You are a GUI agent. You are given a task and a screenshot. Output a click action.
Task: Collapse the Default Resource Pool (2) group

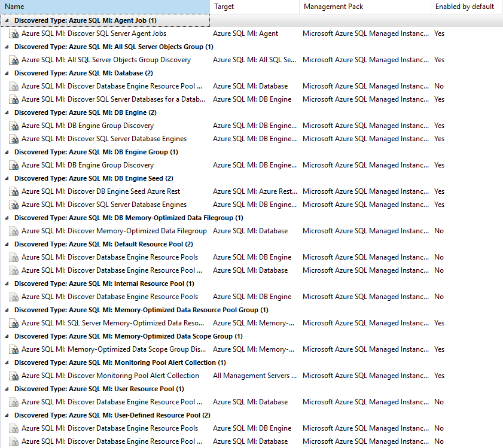click(x=7, y=244)
